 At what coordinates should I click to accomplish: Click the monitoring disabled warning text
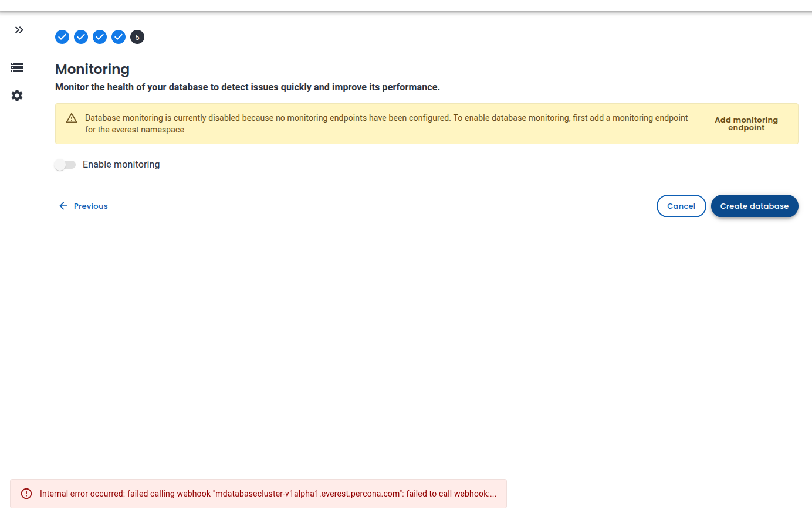pyautogui.click(x=386, y=124)
